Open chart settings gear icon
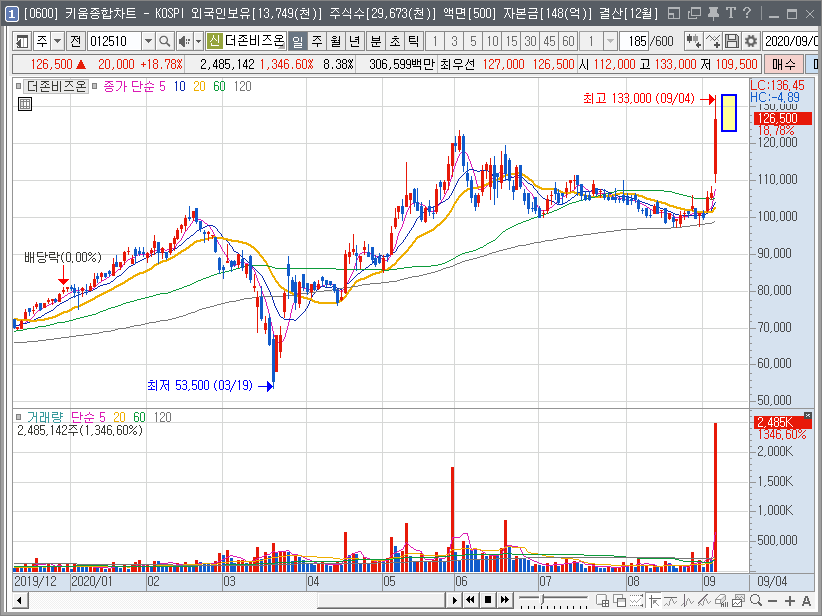 751,41
